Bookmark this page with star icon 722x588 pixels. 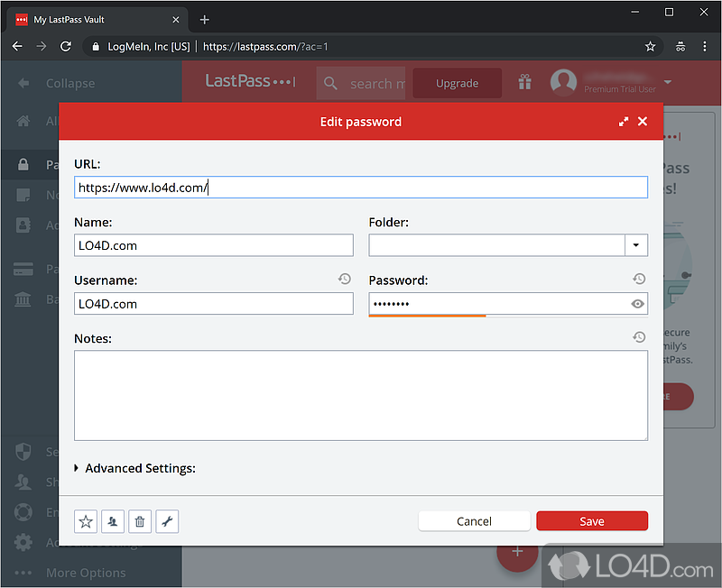click(x=650, y=46)
